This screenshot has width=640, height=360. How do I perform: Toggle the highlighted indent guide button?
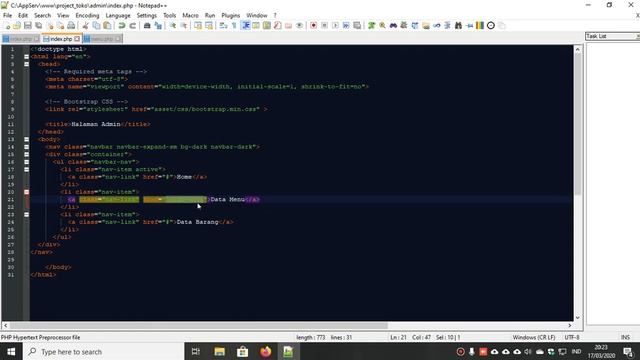pos(245,26)
